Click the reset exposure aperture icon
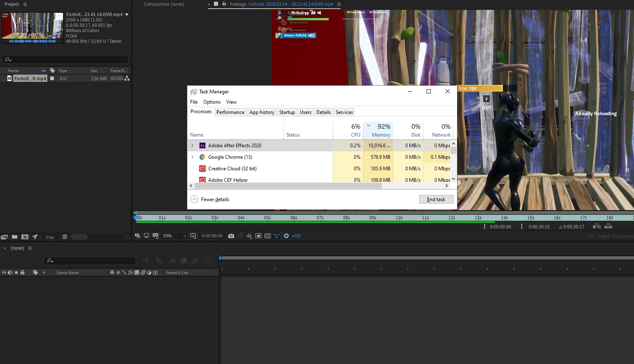This screenshot has height=364, width=634. (x=286, y=236)
